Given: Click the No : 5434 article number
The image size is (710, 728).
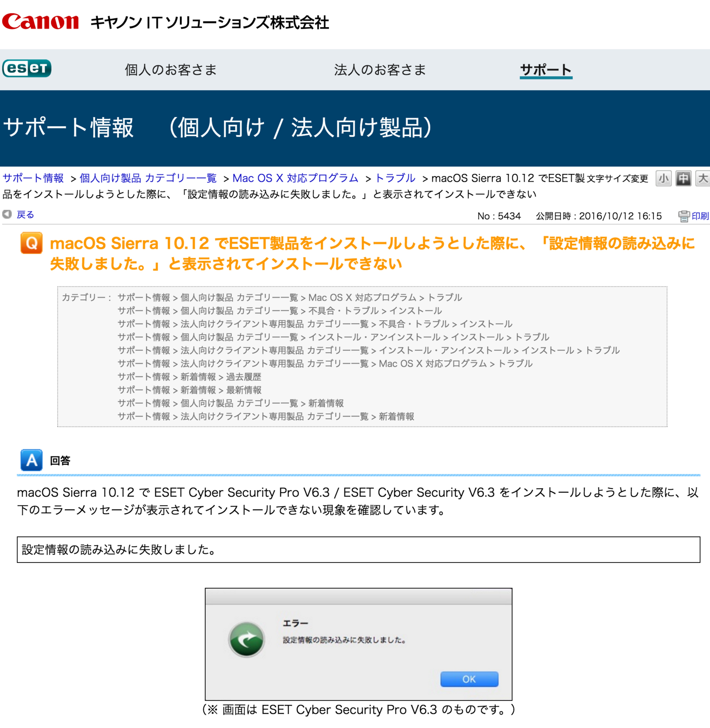Looking at the screenshot, I should pyautogui.click(x=499, y=216).
